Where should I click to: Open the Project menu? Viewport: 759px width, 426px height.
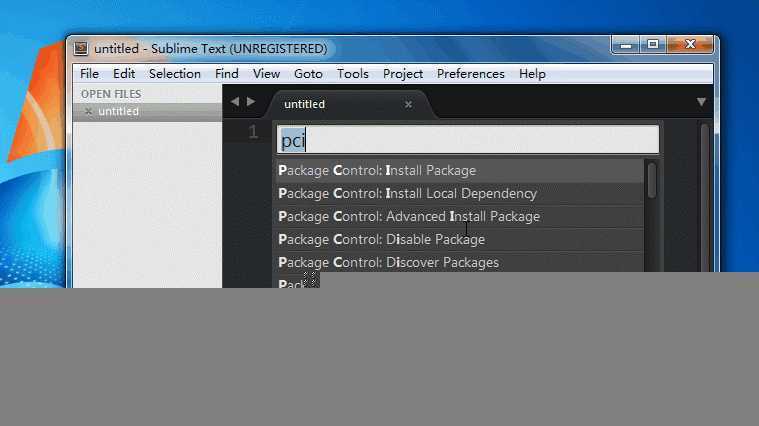(403, 74)
